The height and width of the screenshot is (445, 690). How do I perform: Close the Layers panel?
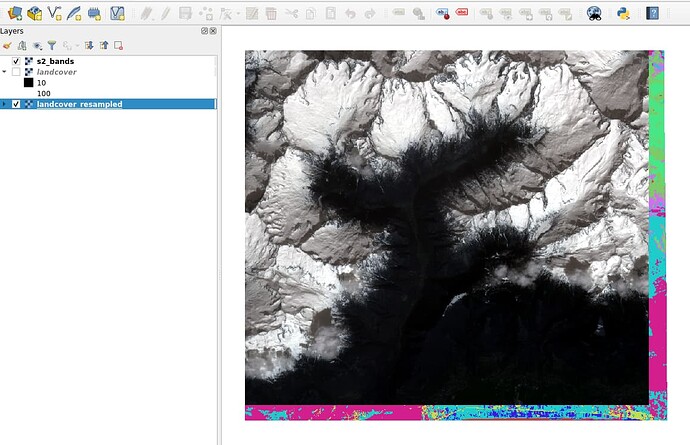213,31
